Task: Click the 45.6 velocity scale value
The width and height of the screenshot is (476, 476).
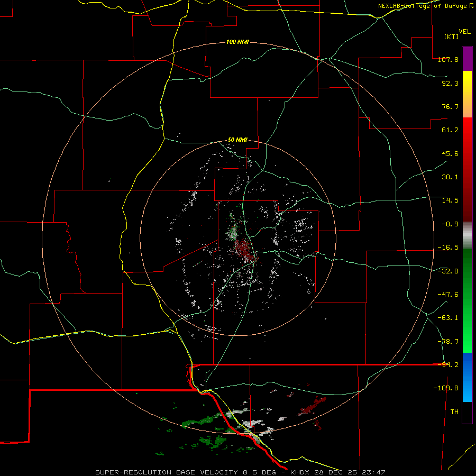Action: pyautogui.click(x=450, y=153)
